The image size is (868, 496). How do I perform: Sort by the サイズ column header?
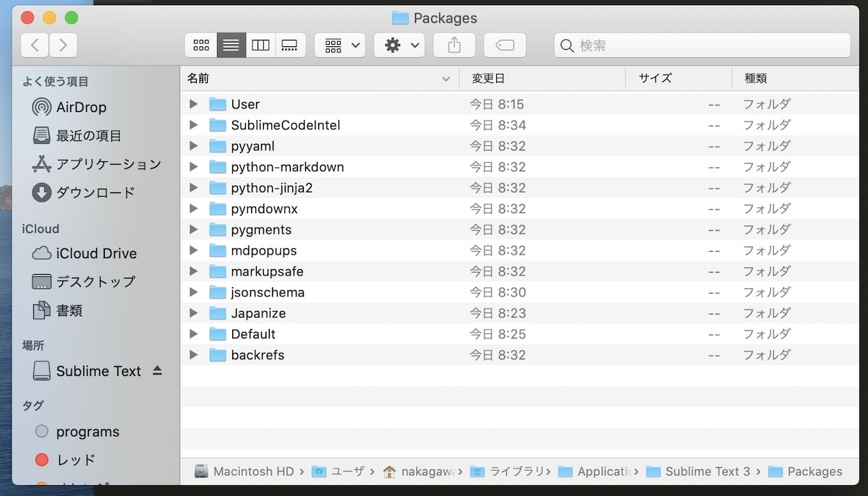tap(679, 78)
